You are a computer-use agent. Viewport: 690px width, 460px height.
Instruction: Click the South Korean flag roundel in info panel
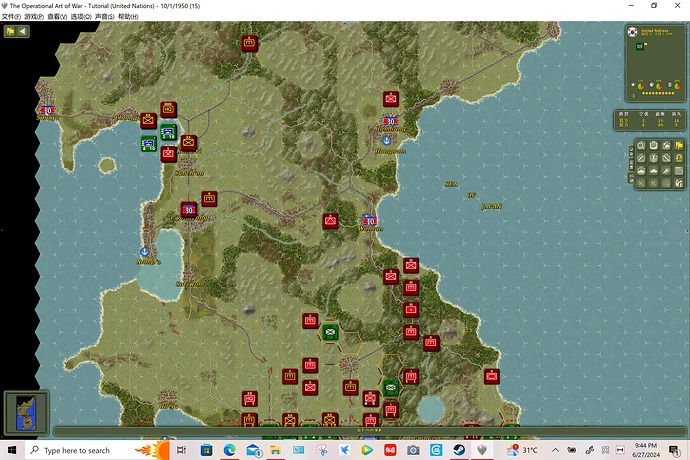click(633, 32)
